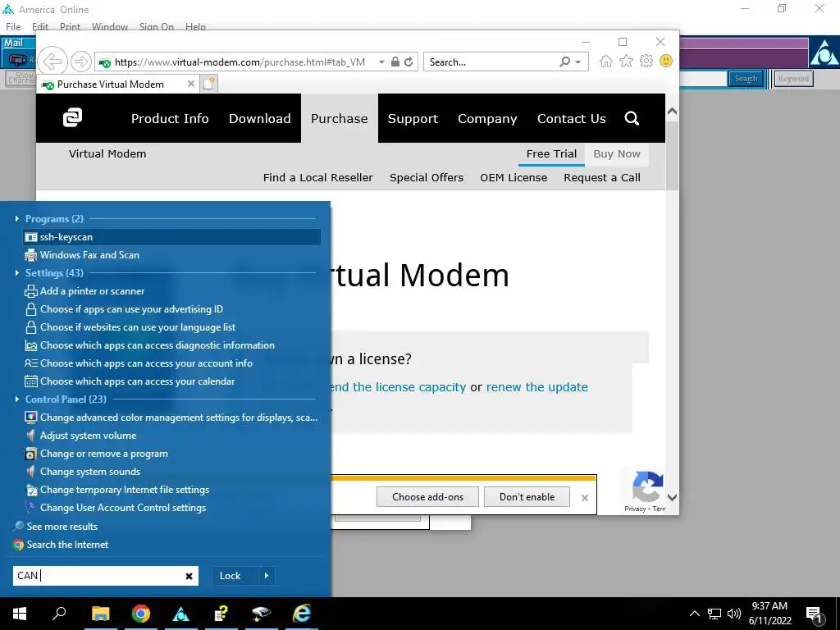Show hidden system tray icons
Viewport: 840px width, 630px height.
coord(694,614)
